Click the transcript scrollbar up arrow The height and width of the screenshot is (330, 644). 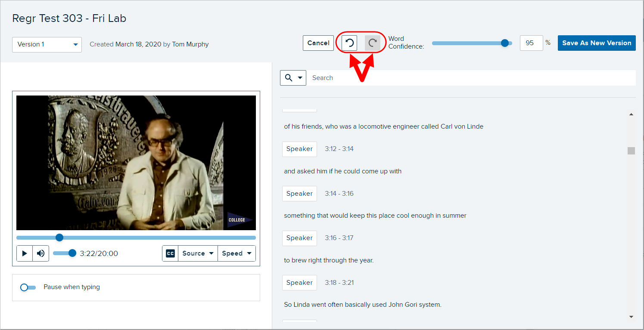631,114
